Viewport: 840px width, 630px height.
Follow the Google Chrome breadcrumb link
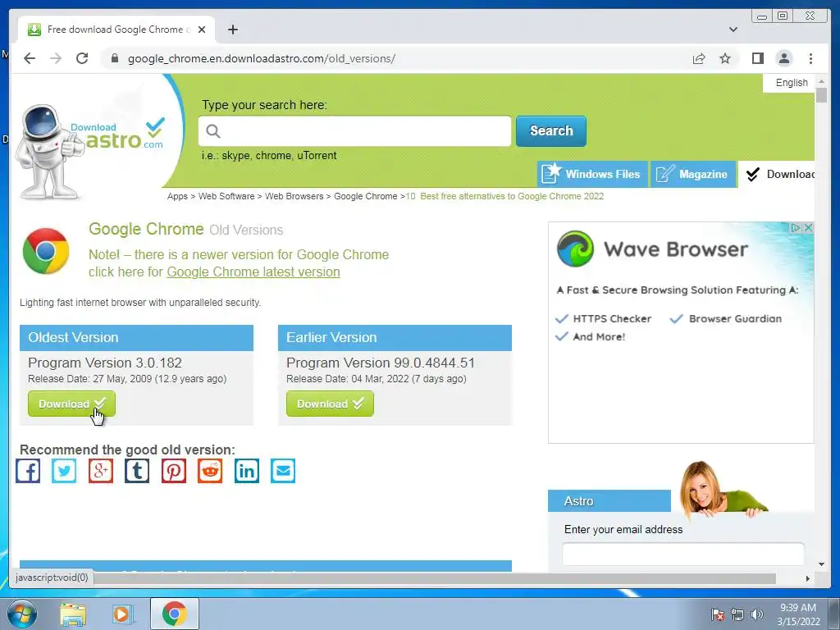coord(365,196)
